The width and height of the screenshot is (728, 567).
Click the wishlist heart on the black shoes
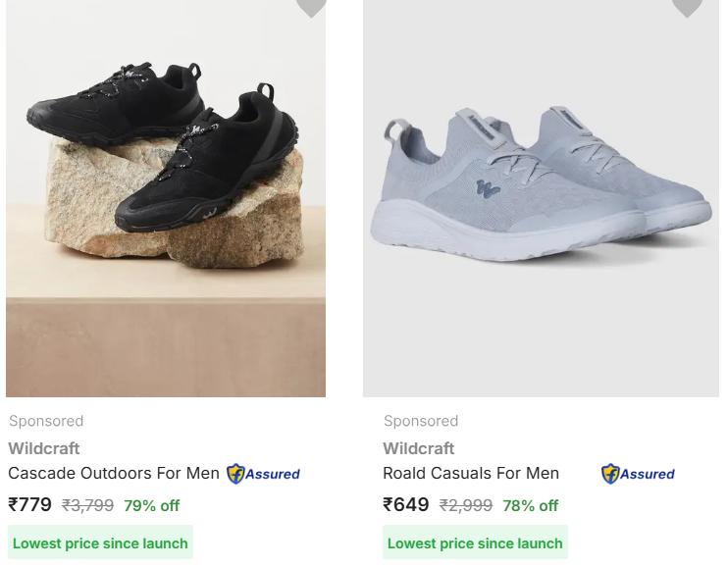[311, 7]
